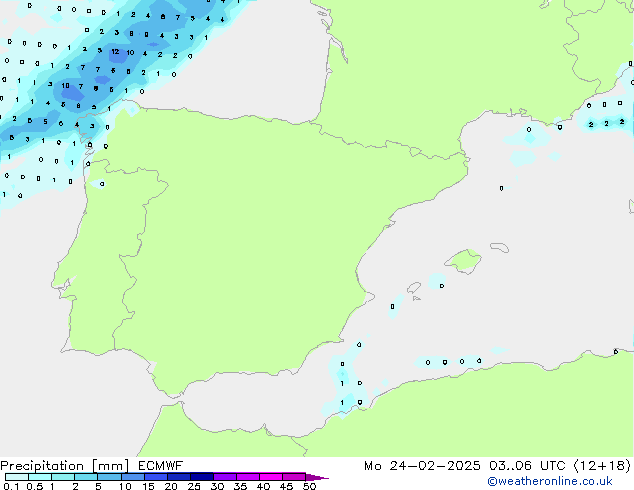Click the '[mm]' unit label

tap(110, 466)
